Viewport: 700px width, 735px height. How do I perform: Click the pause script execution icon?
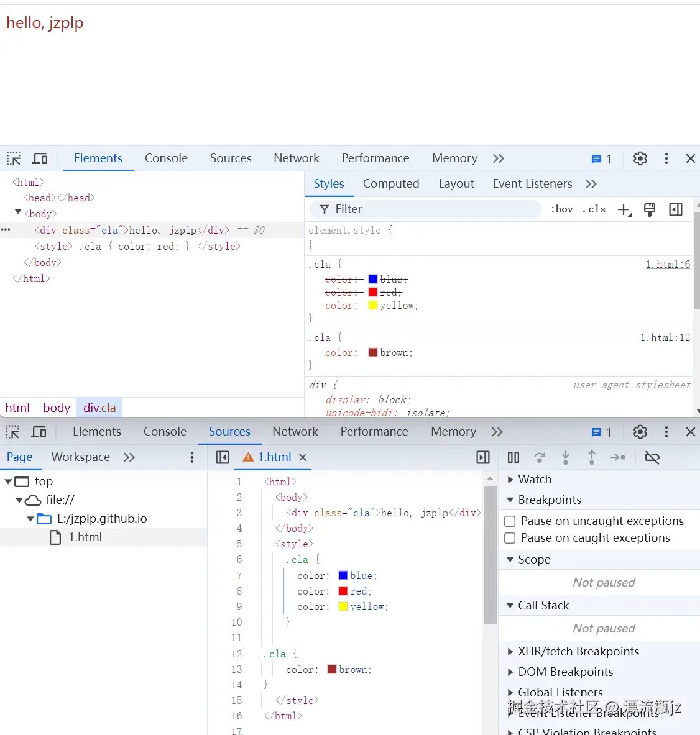[513, 457]
